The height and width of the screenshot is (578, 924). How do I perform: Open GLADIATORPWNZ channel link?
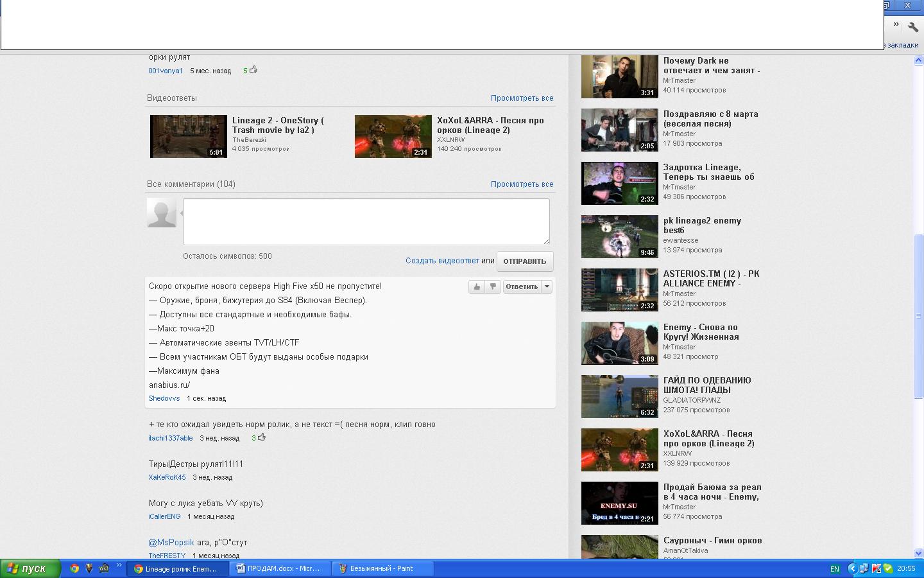pos(692,400)
